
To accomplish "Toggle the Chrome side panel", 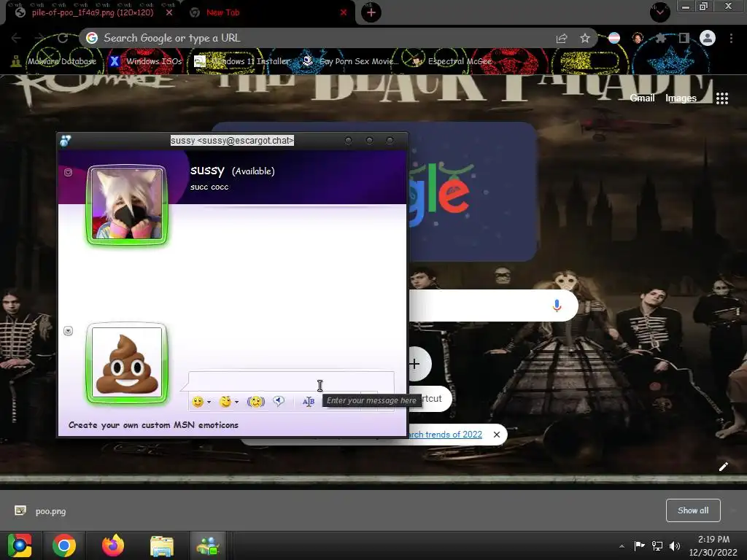I will (684, 38).
